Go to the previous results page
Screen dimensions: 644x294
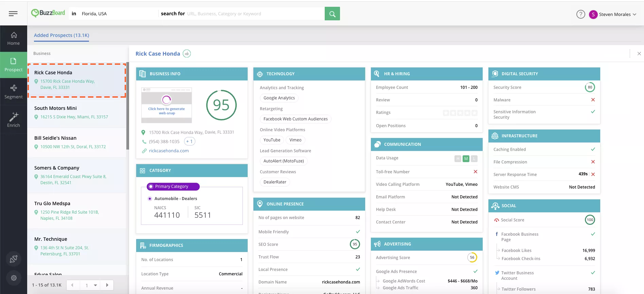tap(73, 285)
